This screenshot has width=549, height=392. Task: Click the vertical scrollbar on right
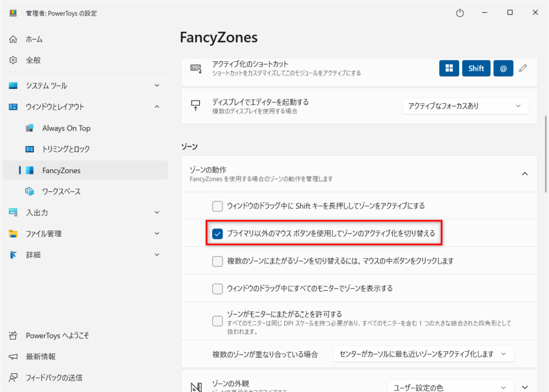click(x=546, y=155)
